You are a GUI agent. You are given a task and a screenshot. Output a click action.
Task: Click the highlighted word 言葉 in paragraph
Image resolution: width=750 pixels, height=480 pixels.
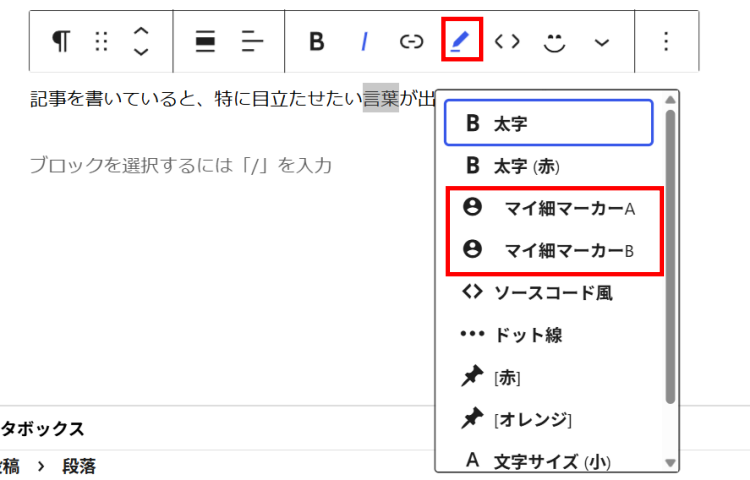click(x=381, y=98)
